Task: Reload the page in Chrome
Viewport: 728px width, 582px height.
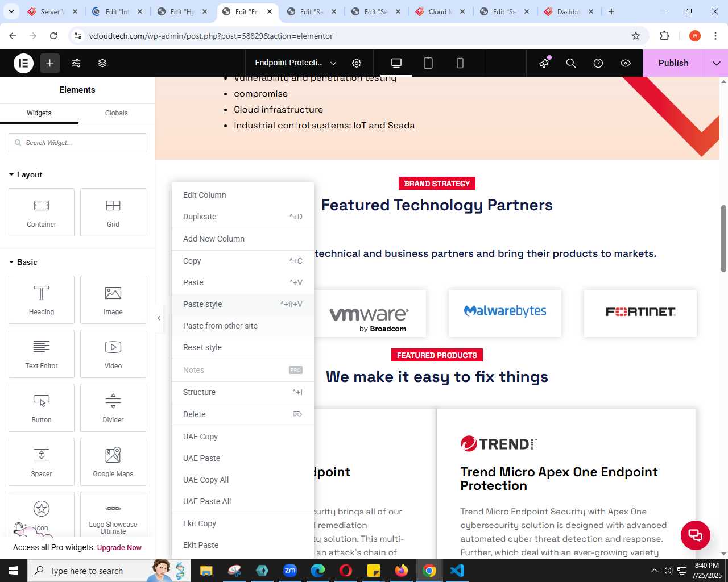Action: 53,36
